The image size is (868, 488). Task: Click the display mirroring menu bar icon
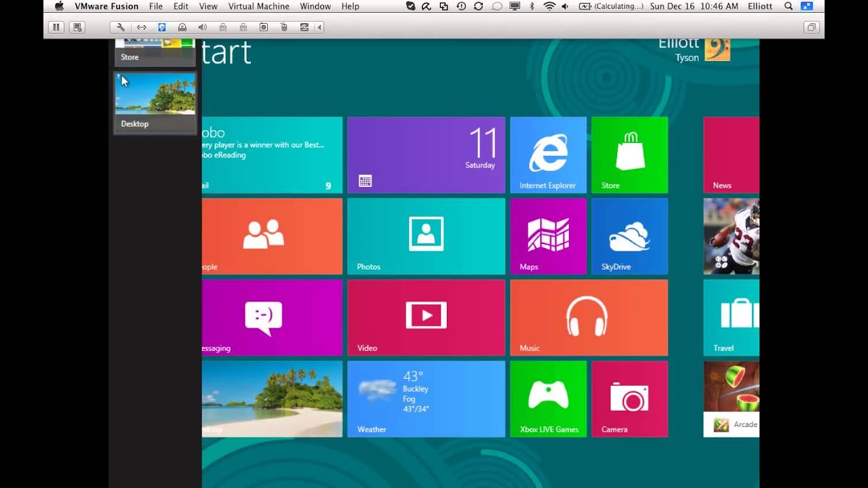click(515, 6)
